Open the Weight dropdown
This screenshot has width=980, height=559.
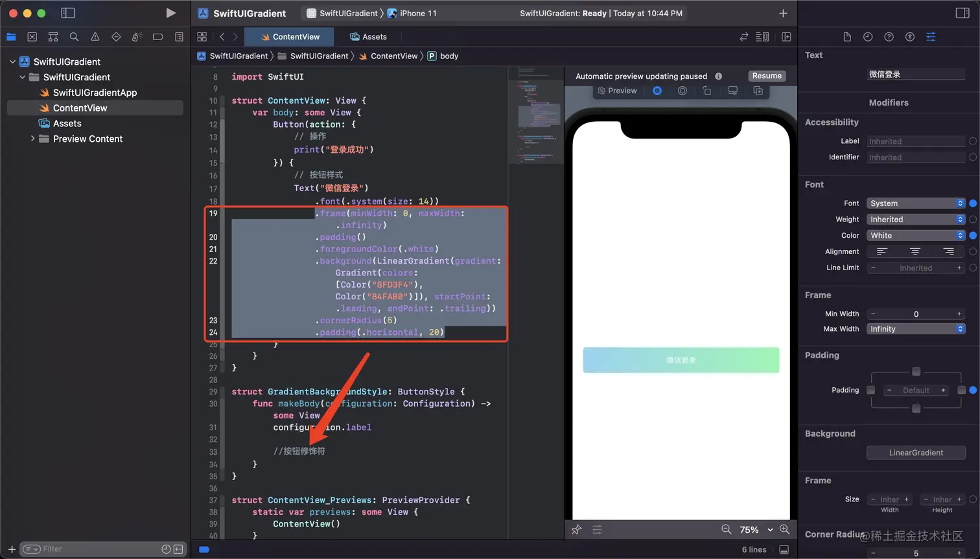[x=916, y=220]
